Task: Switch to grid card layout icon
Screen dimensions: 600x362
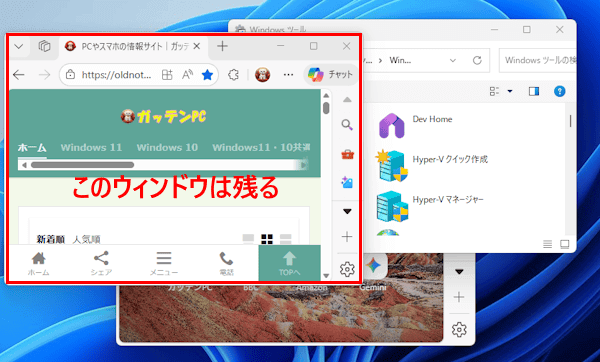Action: pyautogui.click(x=267, y=239)
